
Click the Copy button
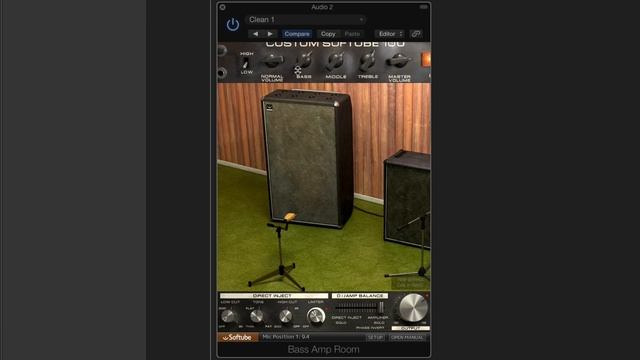[x=328, y=34]
